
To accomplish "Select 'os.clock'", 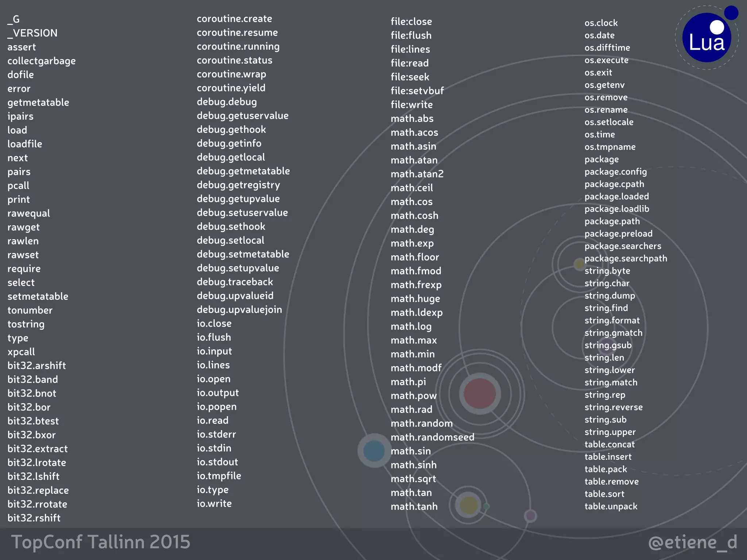I will [x=601, y=23].
